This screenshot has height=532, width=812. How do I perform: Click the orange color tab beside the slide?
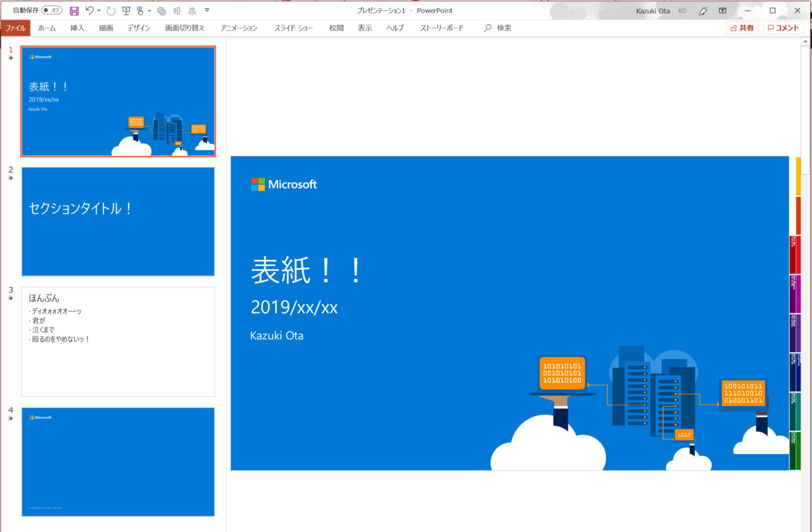point(798,215)
